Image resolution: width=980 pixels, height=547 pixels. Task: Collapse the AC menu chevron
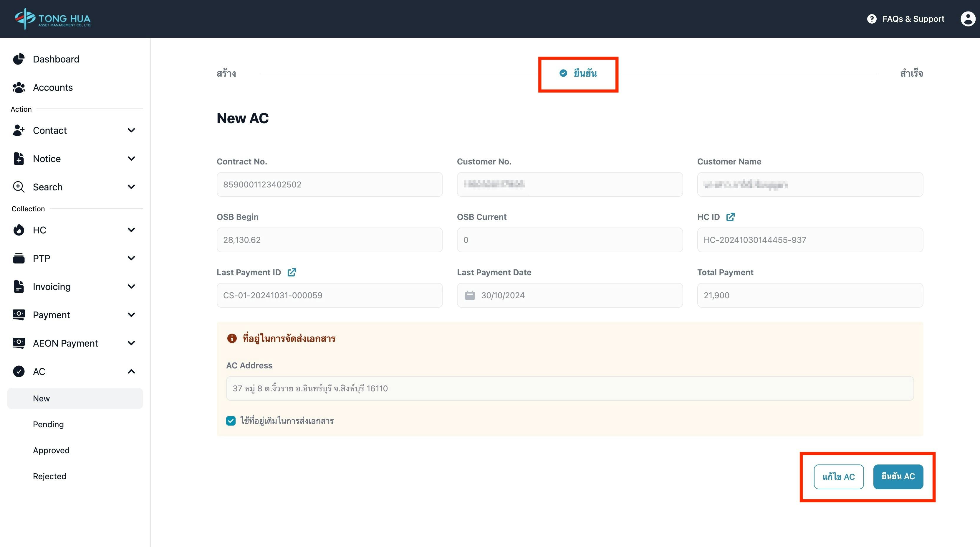coord(131,372)
